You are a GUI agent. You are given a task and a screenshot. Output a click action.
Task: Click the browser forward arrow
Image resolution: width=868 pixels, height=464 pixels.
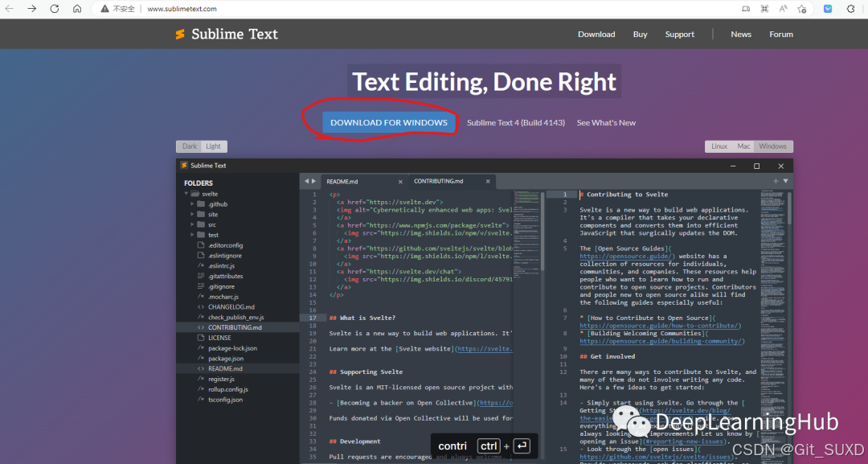32,9
